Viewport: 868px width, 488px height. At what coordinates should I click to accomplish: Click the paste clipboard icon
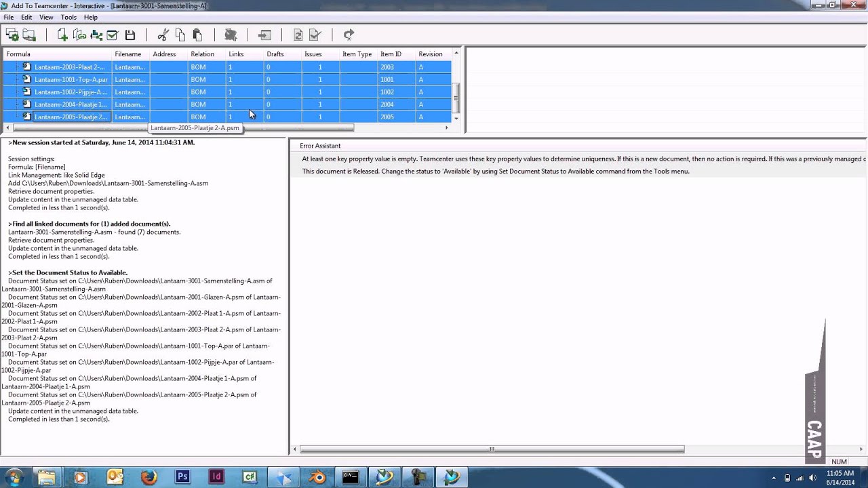pyautogui.click(x=197, y=35)
